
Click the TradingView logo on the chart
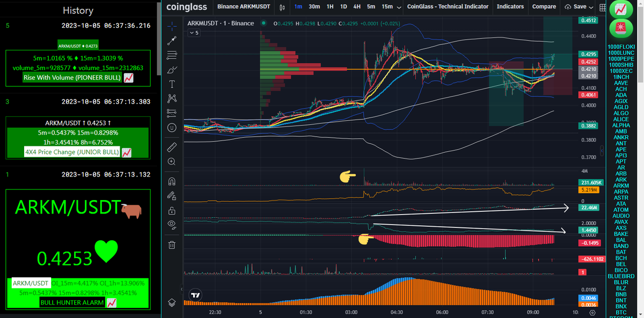[x=195, y=294]
